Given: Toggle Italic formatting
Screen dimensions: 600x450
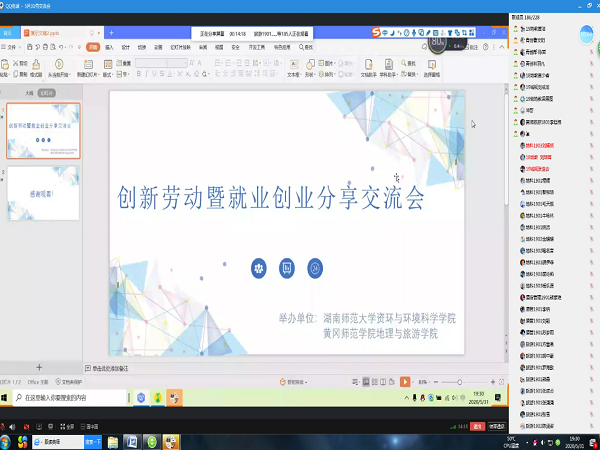Looking at the screenshot, I should 146,74.
